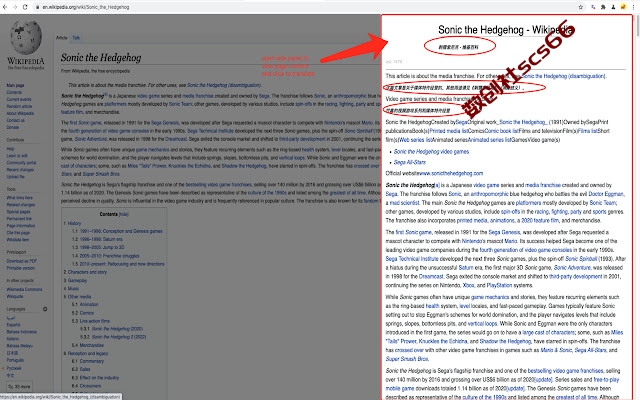Jump to Characters and story section
This screenshot has width=640, height=400.
[87, 272]
